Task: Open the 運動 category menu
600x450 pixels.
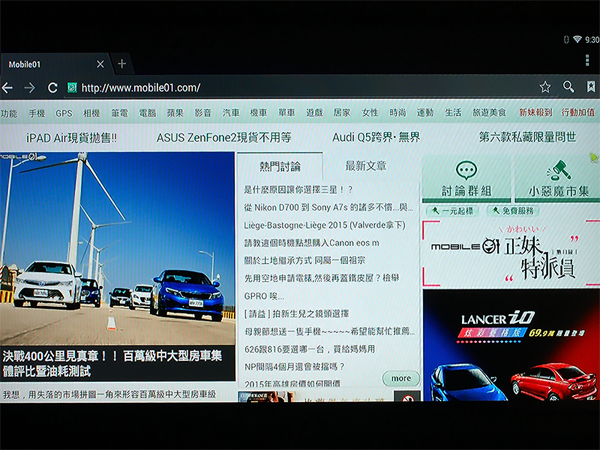Action: [x=425, y=112]
